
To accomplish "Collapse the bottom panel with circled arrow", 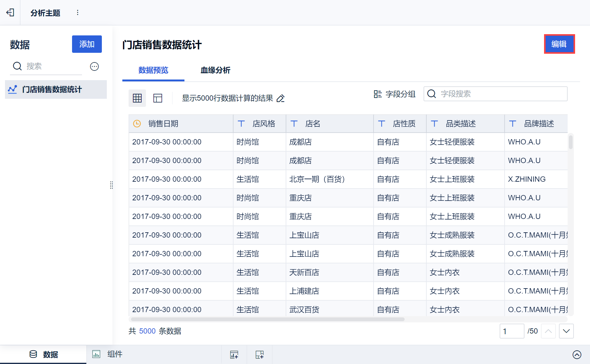I will pos(577,354).
